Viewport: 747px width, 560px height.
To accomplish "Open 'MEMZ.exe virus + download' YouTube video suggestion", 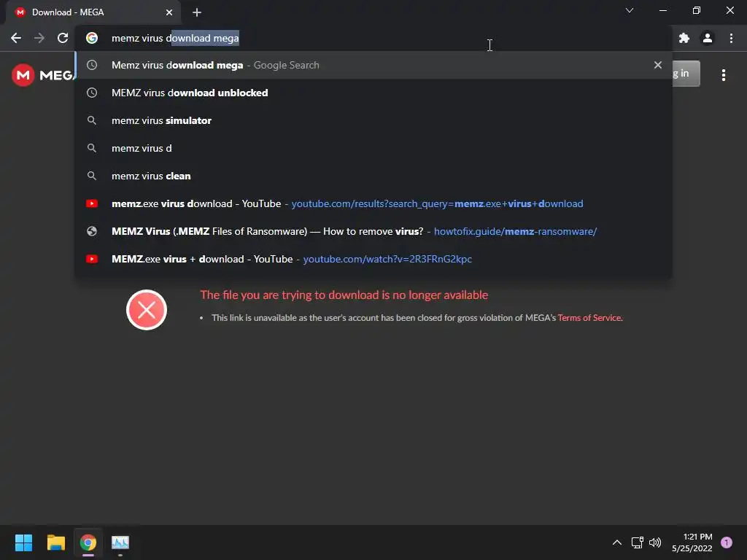I will pos(373,259).
